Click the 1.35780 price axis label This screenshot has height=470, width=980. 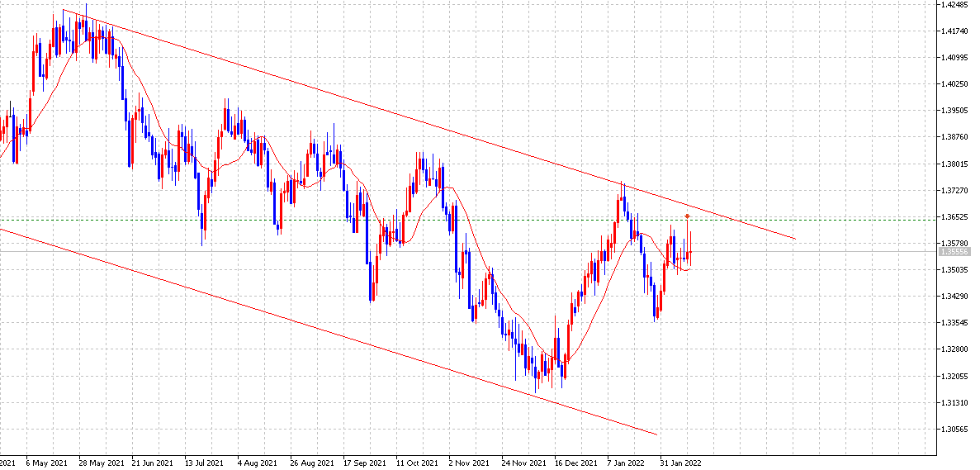click(955, 243)
